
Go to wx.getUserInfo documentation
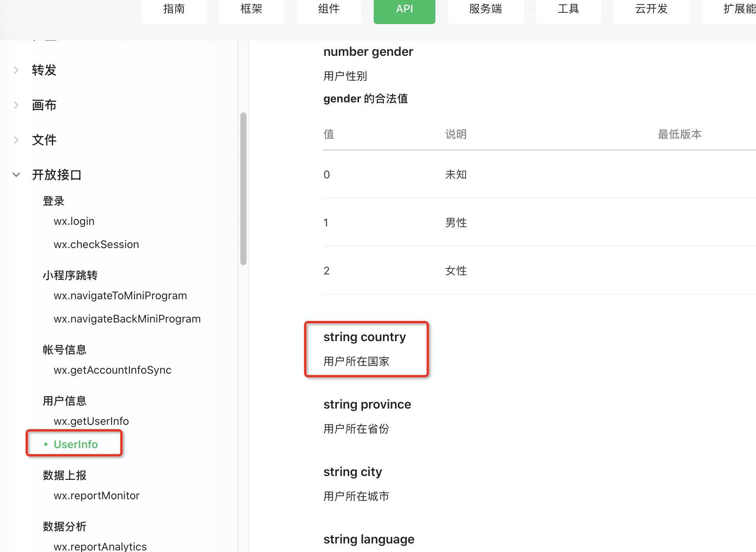coord(91,421)
